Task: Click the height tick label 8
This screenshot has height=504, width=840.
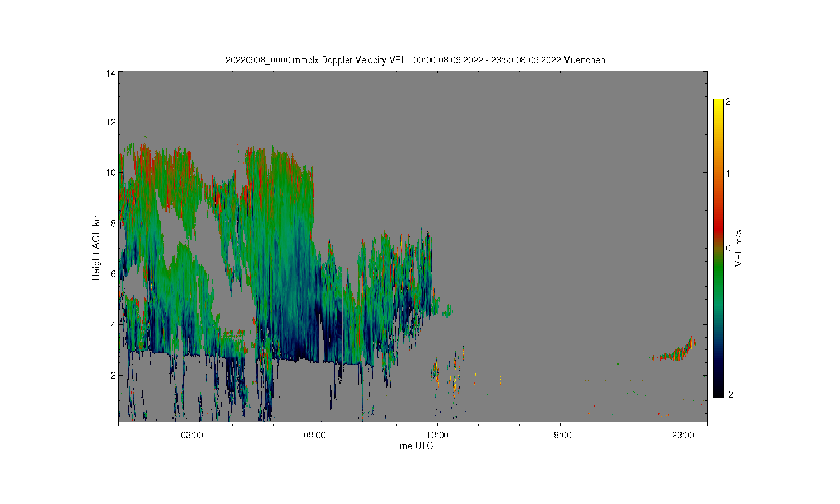Action: (x=113, y=223)
